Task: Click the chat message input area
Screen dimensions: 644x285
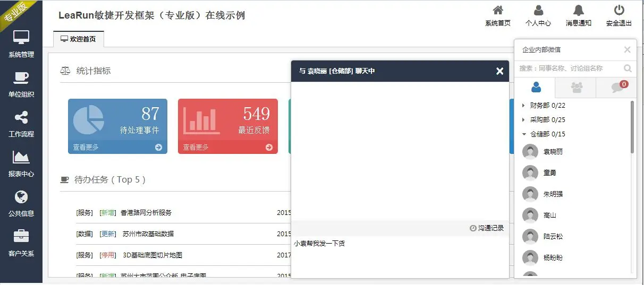Action: coord(400,257)
